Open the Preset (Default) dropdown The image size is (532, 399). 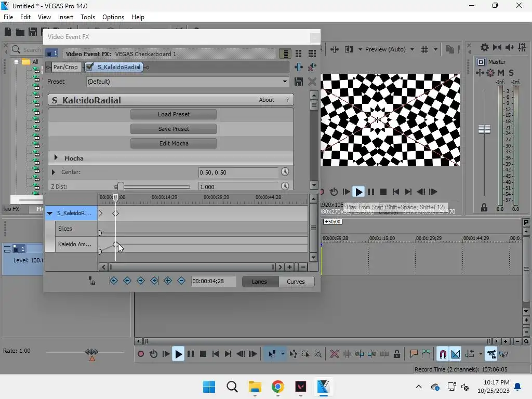pos(188,82)
